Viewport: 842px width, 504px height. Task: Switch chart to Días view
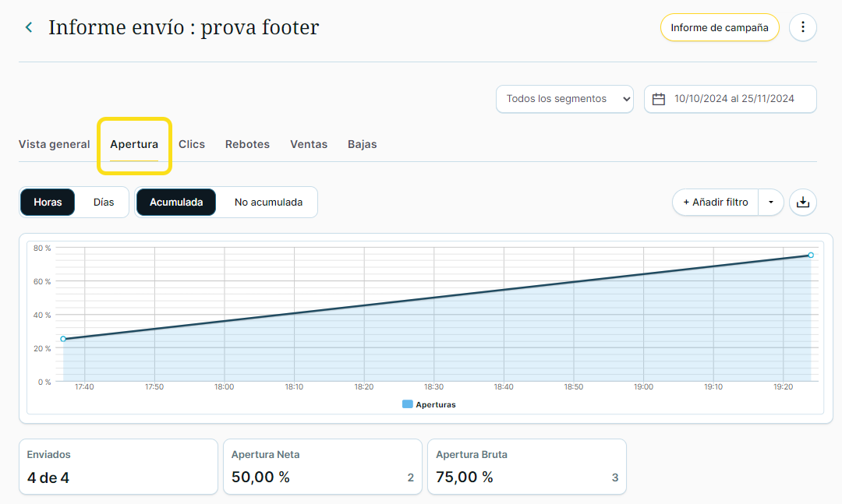pos(104,202)
